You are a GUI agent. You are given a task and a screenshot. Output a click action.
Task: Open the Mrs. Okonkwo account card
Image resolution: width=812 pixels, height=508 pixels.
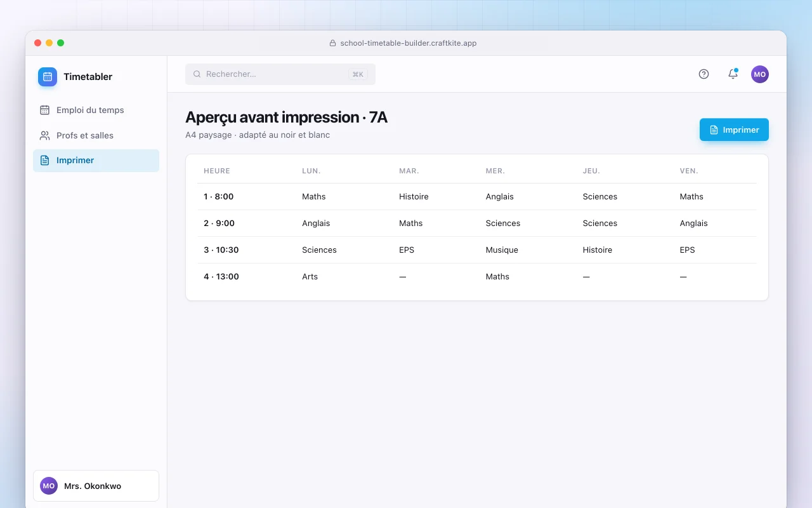tap(96, 486)
